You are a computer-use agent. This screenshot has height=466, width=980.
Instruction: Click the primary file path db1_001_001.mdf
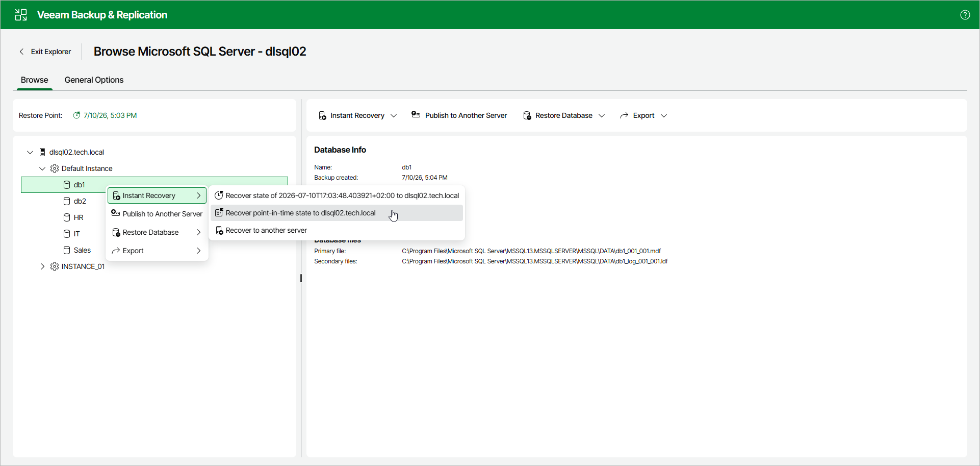531,251
